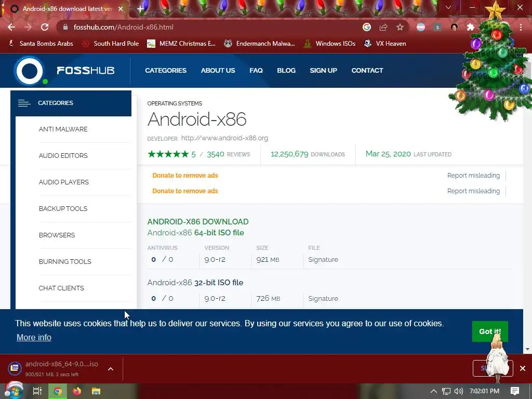
Task: Open the BLOG menu item
Action: click(286, 70)
